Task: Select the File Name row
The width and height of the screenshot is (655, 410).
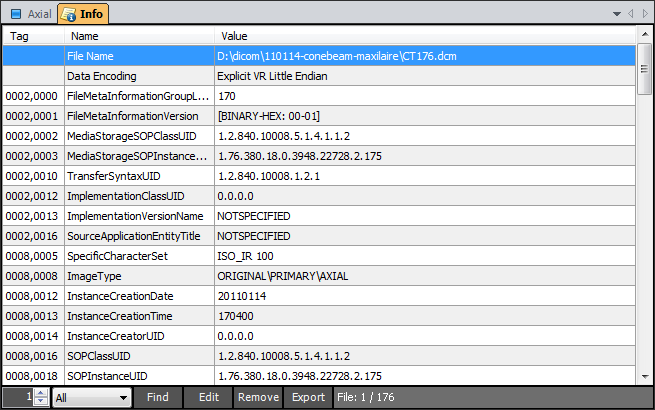Action: (319, 56)
